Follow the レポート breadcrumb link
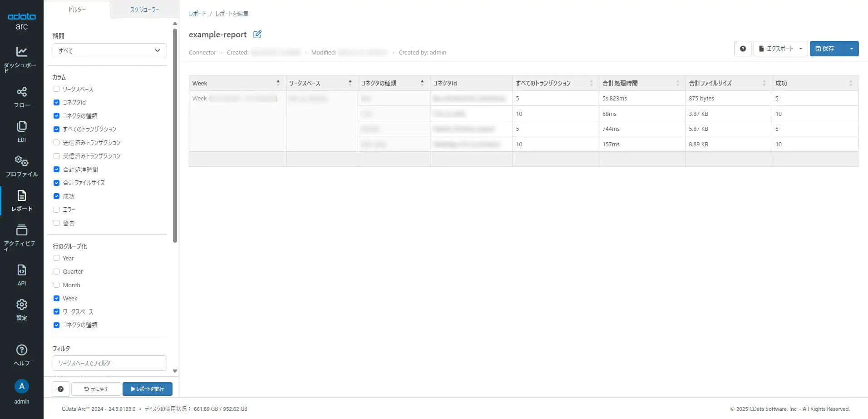This screenshot has width=868, height=419. point(197,14)
